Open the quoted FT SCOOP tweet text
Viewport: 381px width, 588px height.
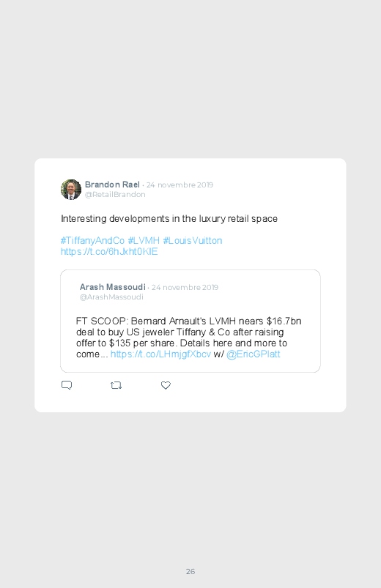coord(189,338)
